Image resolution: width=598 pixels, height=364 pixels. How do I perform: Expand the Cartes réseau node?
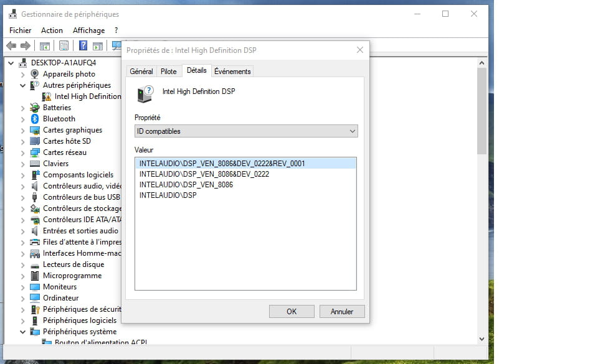(x=23, y=152)
